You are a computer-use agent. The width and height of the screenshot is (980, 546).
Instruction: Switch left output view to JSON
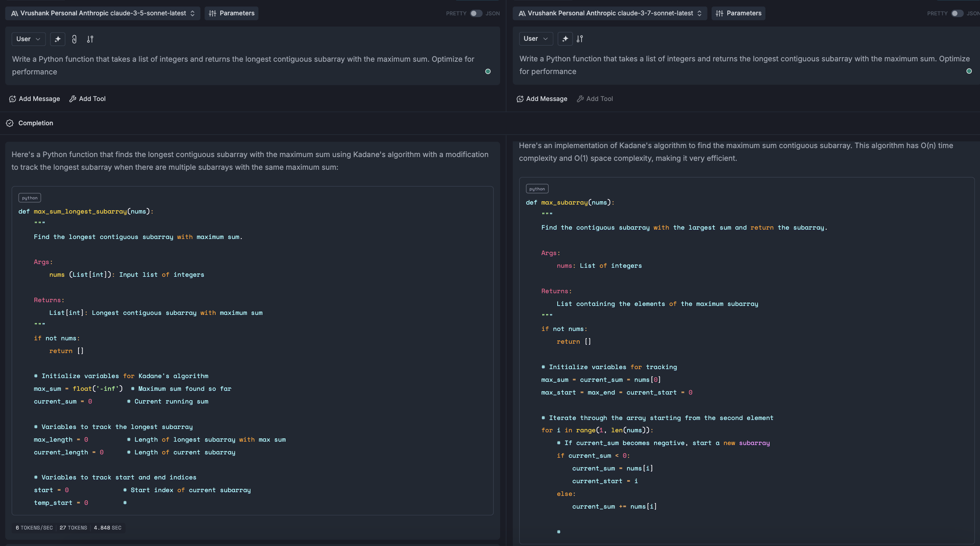tap(493, 13)
